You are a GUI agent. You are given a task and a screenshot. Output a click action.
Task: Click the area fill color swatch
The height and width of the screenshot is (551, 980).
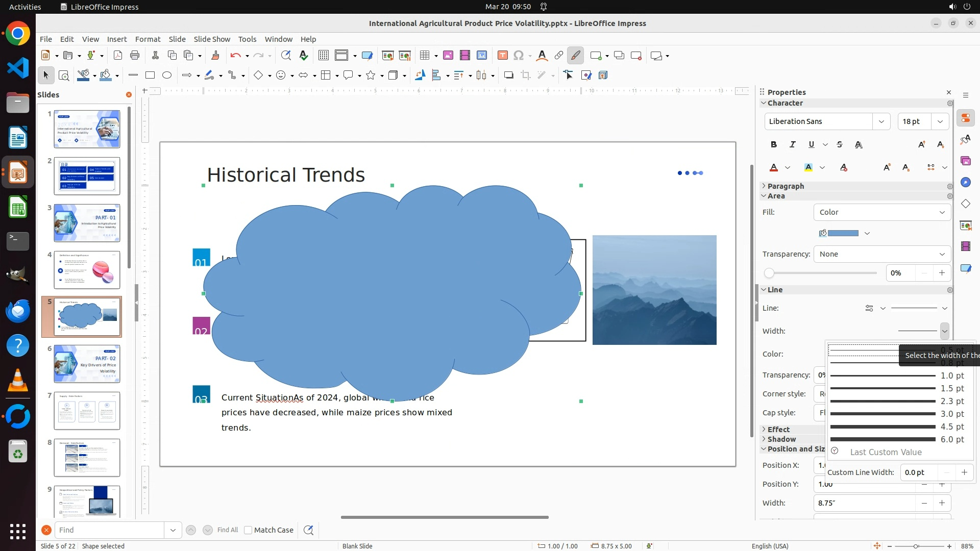point(843,233)
